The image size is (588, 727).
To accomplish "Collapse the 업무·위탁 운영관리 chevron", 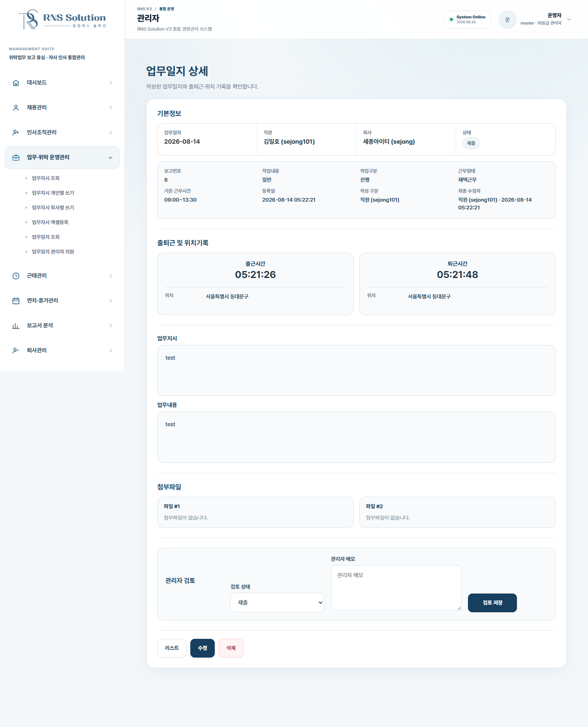I will click(x=110, y=158).
